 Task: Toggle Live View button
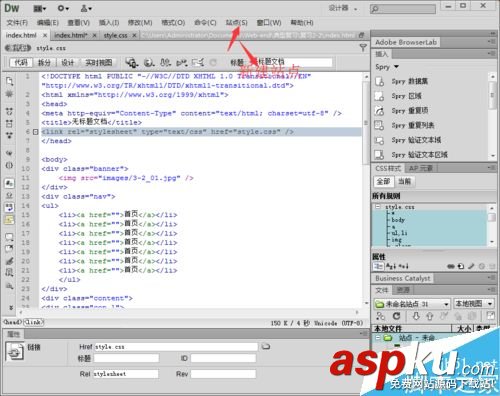pyautogui.click(x=99, y=62)
